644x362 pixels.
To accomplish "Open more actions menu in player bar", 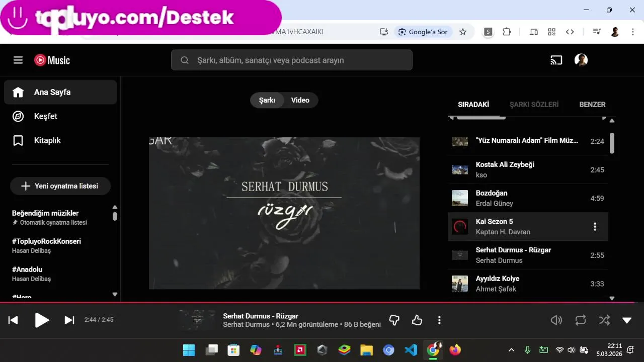I will pos(439,320).
